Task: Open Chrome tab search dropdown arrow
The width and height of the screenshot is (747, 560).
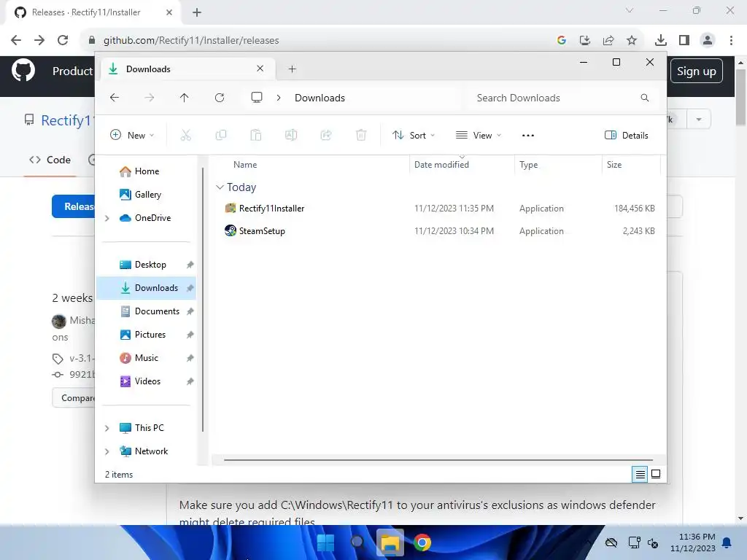Action: coord(630,10)
